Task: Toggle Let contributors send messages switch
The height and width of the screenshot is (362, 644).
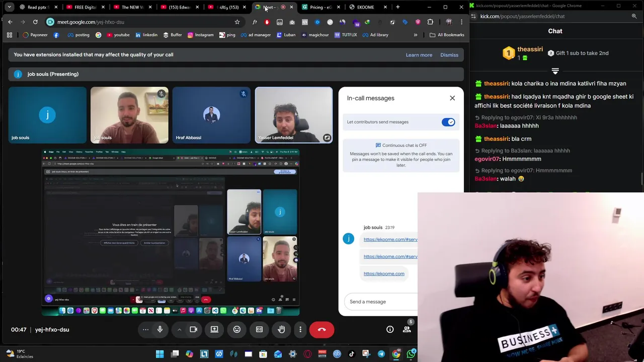Action: pos(448,122)
